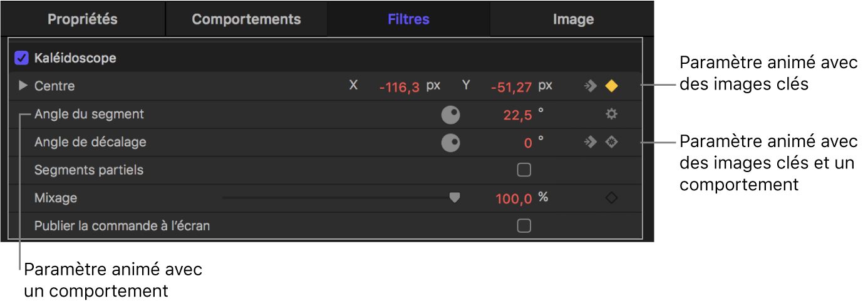Disable the Kaléidoscope filter checkbox
The width and height of the screenshot is (868, 301).
(x=22, y=58)
